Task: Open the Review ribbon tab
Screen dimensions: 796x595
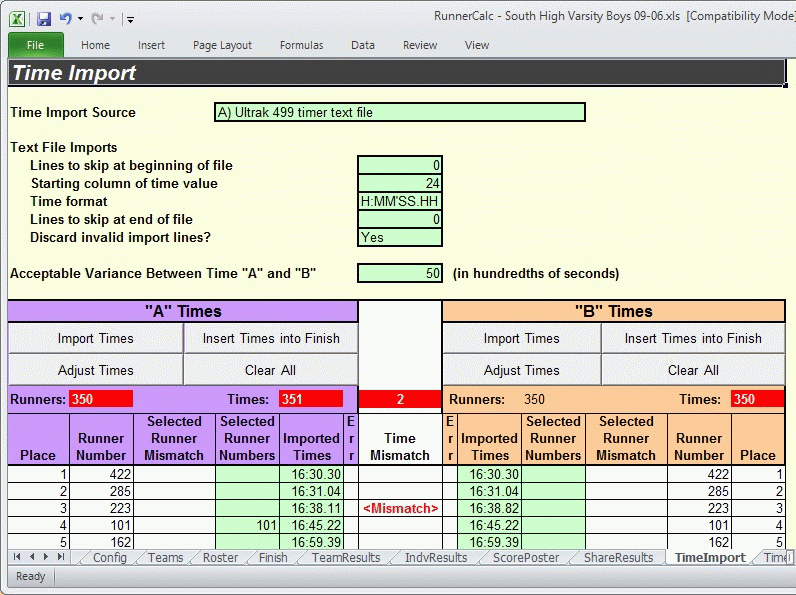Action: (x=420, y=45)
